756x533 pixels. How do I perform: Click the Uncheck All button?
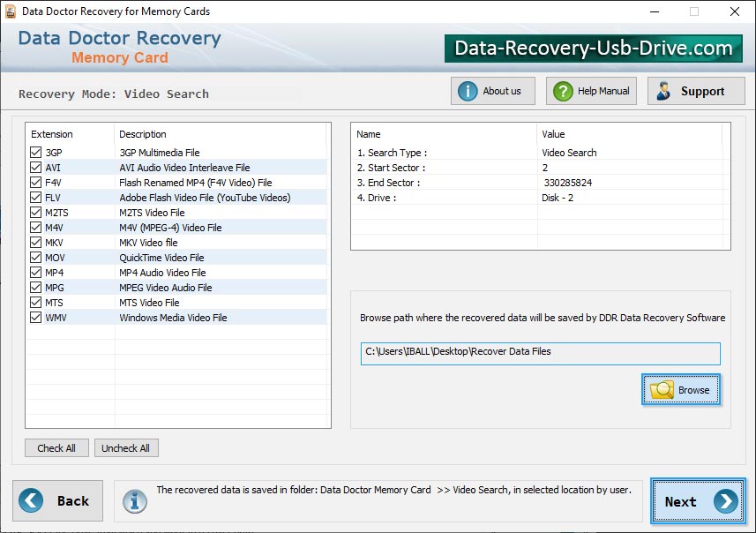(x=126, y=448)
